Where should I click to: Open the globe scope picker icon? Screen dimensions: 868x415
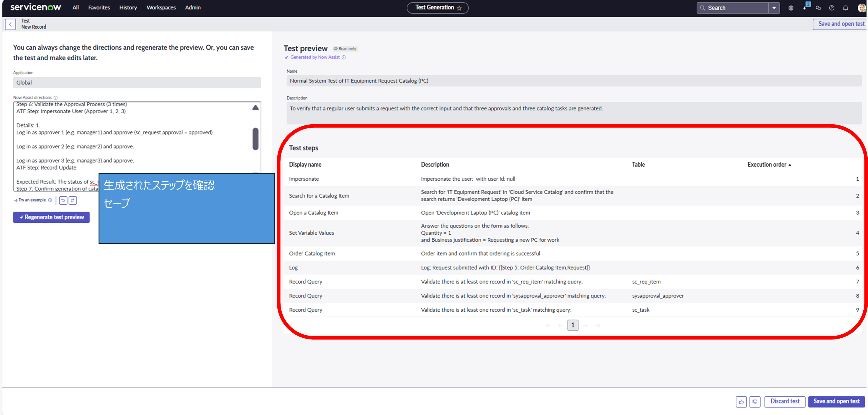pyautogui.click(x=790, y=8)
